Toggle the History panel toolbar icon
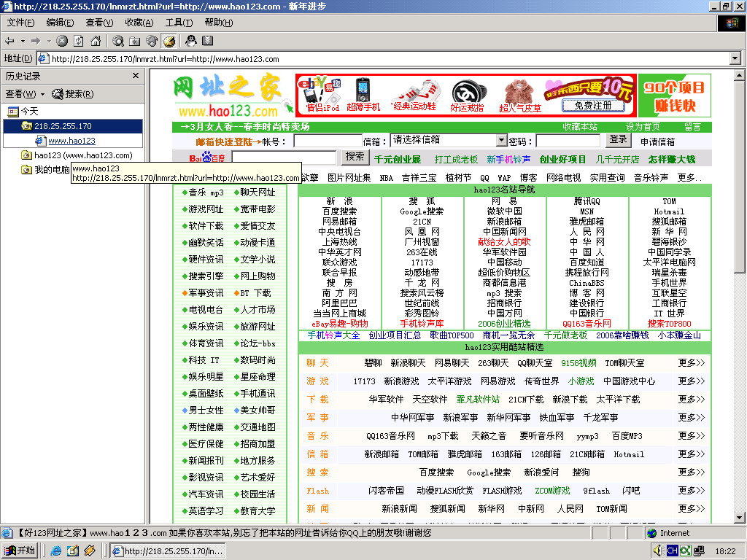This screenshot has width=747, height=560. click(x=169, y=41)
